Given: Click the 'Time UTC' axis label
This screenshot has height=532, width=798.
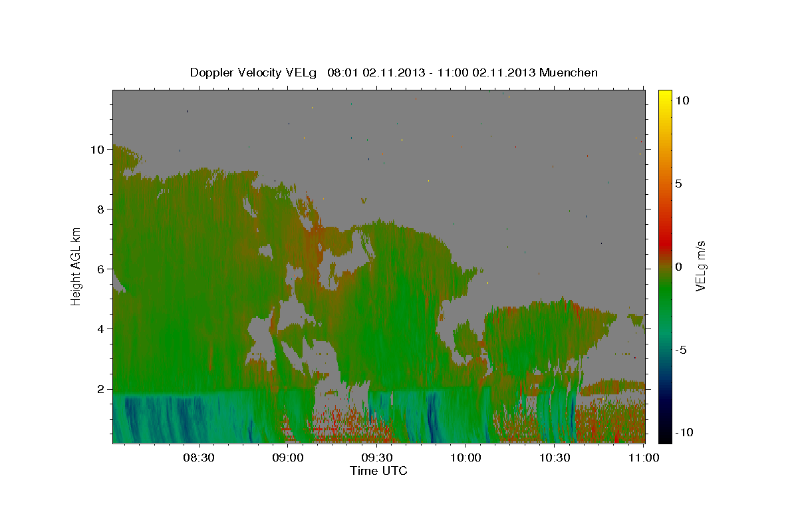Looking at the screenshot, I should pyautogui.click(x=378, y=471).
